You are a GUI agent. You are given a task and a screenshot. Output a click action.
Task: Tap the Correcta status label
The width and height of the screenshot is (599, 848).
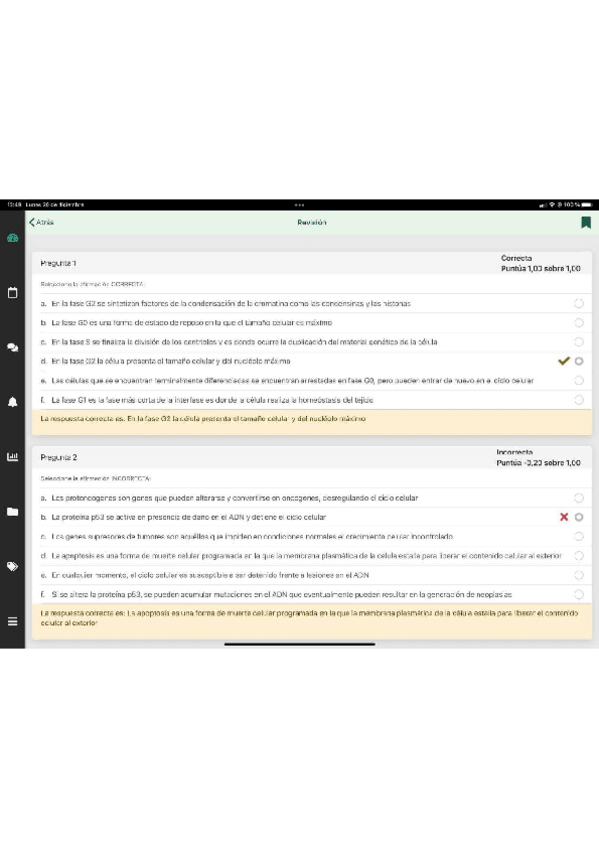point(516,258)
